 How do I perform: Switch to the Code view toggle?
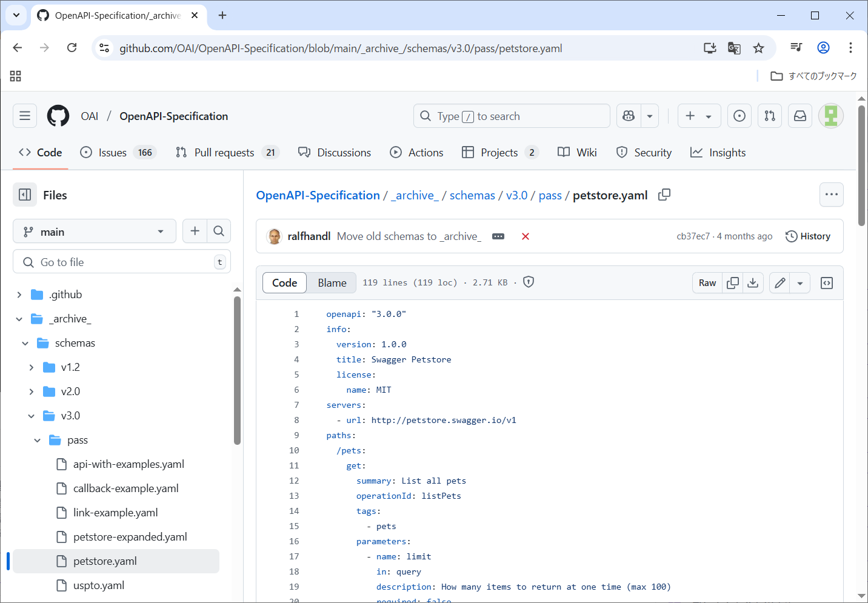click(x=284, y=283)
